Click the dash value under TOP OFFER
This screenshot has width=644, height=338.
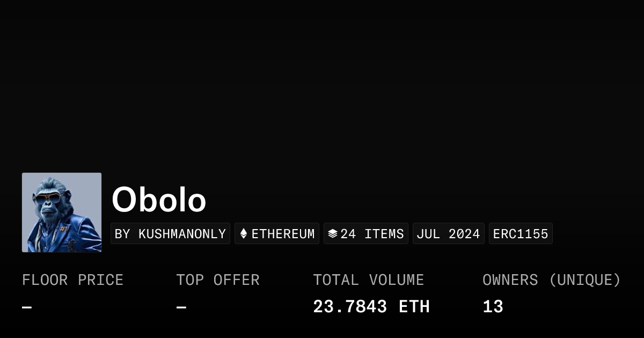pos(181,307)
